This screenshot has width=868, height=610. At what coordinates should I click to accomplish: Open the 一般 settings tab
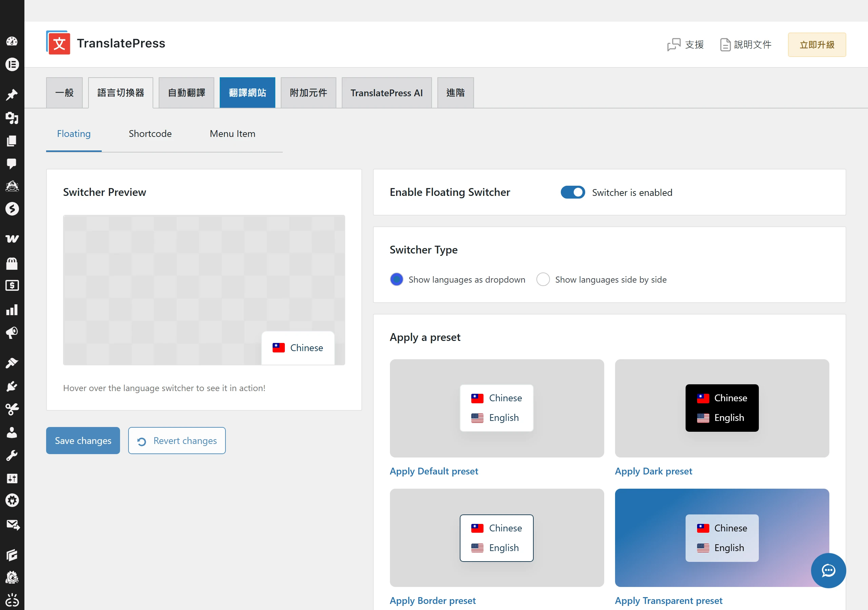pos(64,93)
